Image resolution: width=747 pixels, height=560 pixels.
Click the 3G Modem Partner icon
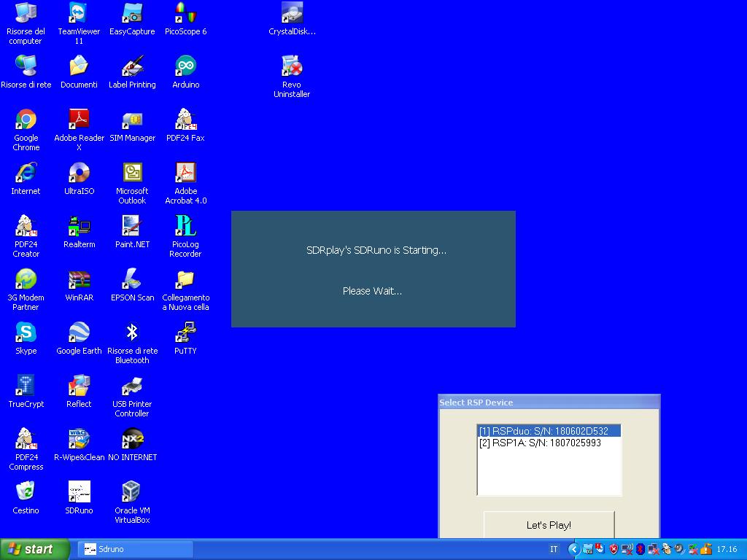[26, 279]
